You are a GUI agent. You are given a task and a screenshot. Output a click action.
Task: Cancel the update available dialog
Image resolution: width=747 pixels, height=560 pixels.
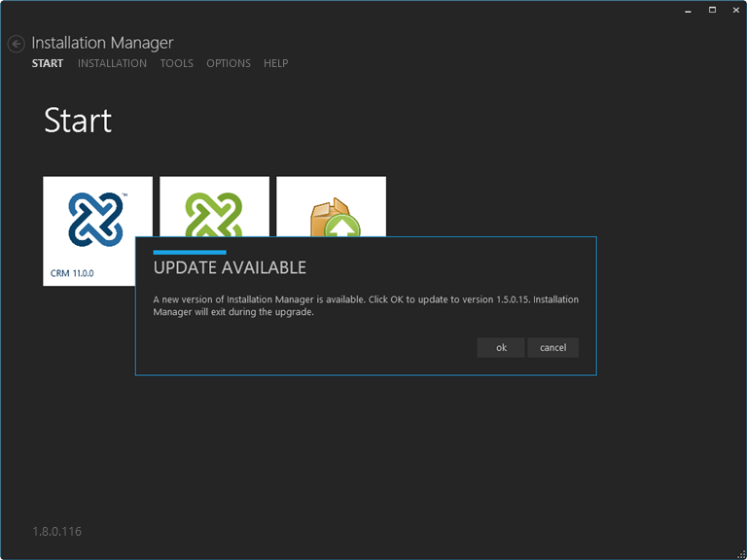552,348
